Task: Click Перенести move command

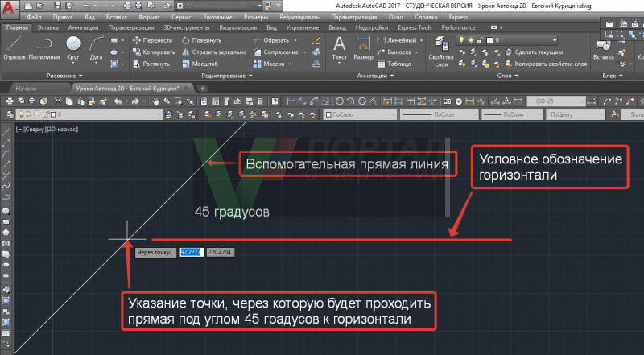Action: pos(153,40)
